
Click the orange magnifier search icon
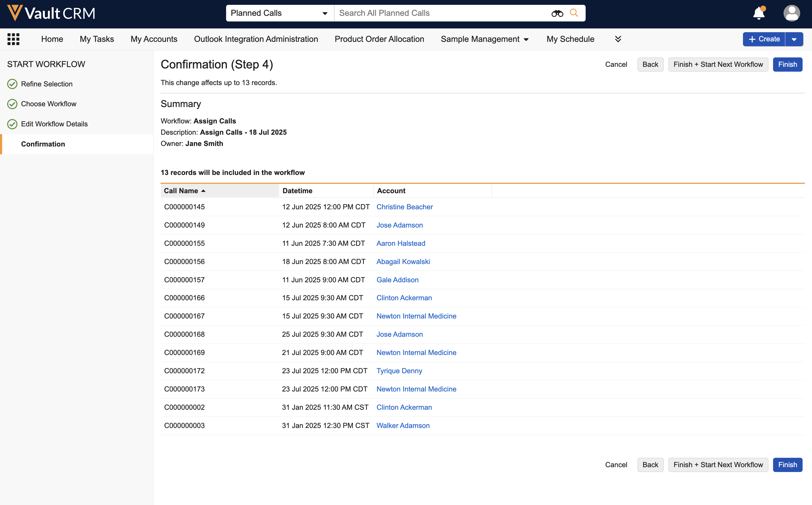[x=574, y=13]
